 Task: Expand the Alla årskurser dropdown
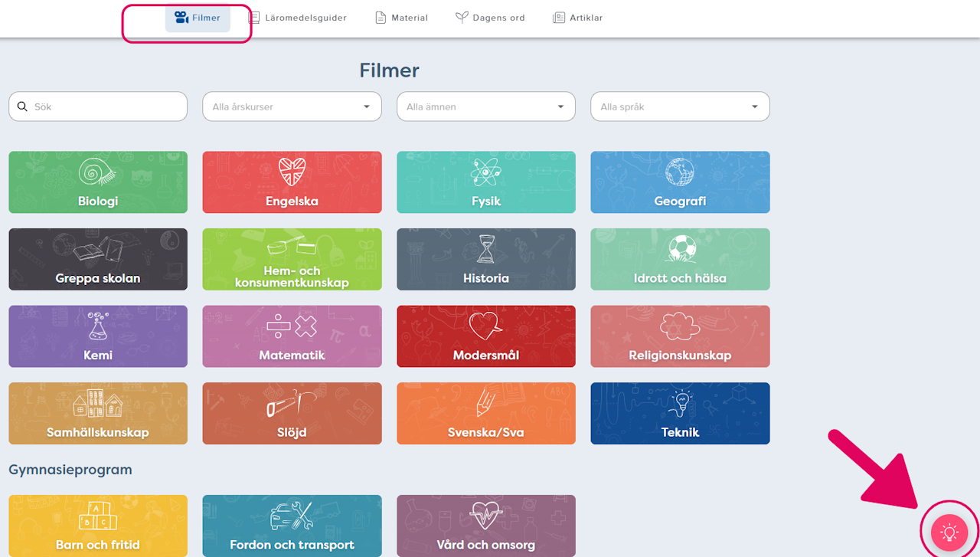pos(292,106)
